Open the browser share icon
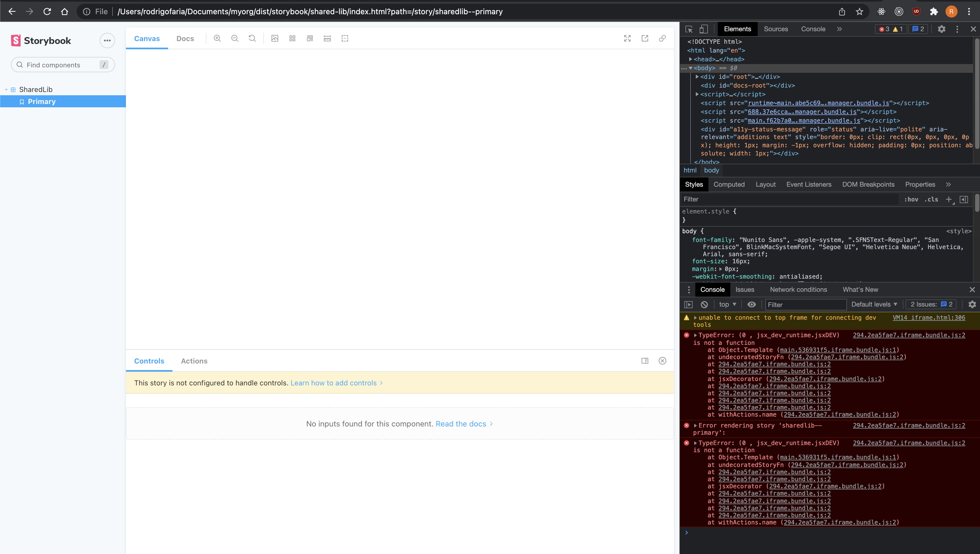 [842, 11]
